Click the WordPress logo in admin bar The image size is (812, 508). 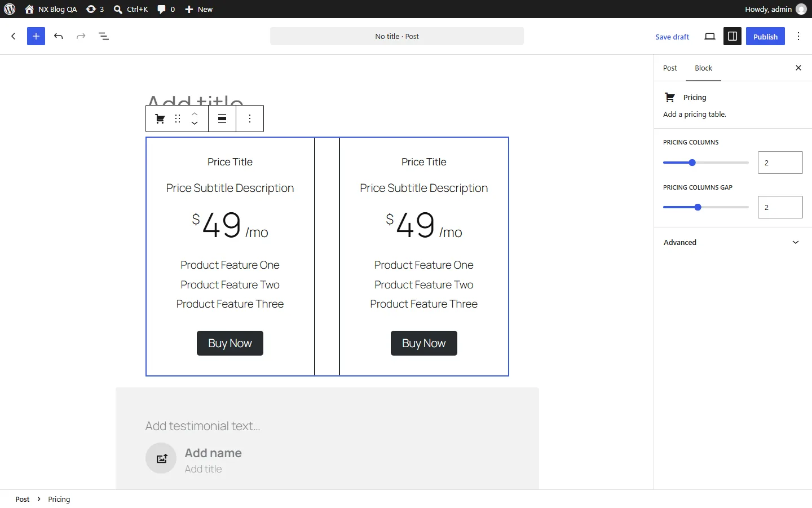tap(10, 9)
